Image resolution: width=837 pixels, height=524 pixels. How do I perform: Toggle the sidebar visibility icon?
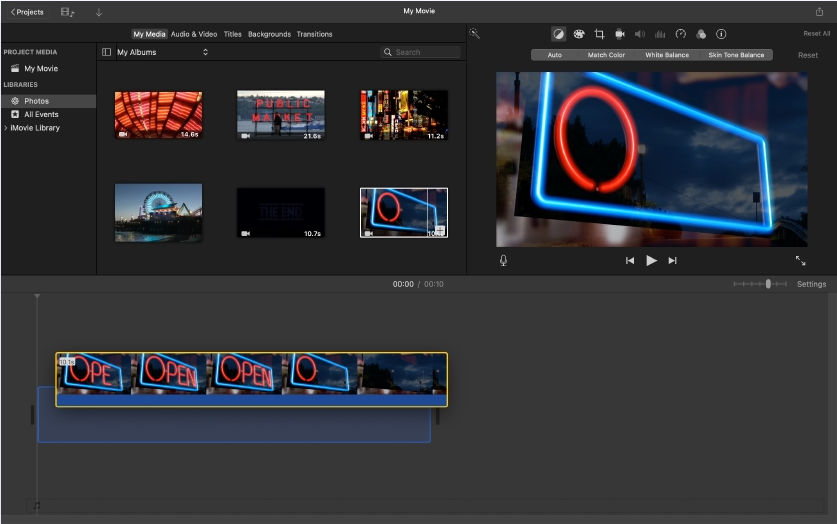click(106, 52)
